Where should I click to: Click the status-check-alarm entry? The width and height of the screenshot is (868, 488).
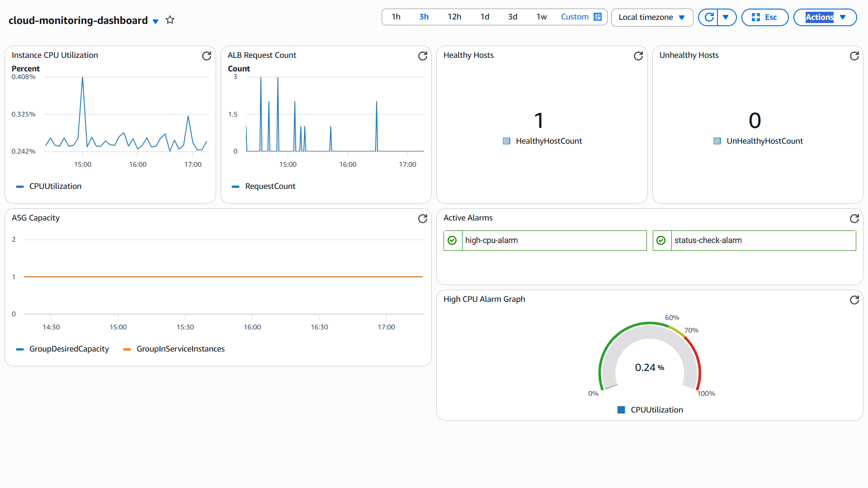point(754,240)
